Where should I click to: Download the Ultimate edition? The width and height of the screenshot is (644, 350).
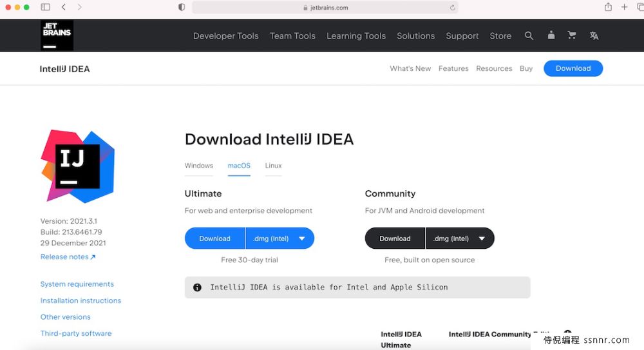[215, 238]
